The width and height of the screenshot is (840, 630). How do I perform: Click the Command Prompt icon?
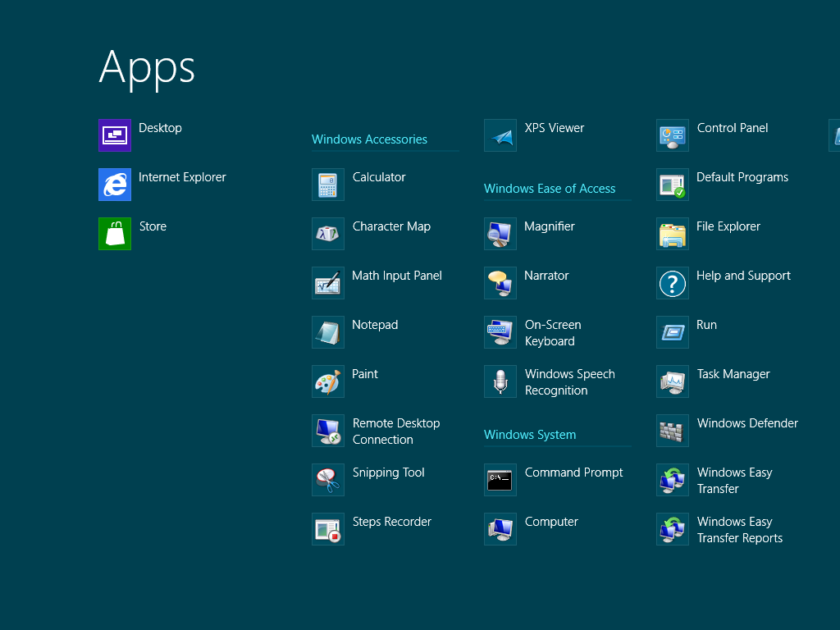click(x=500, y=480)
